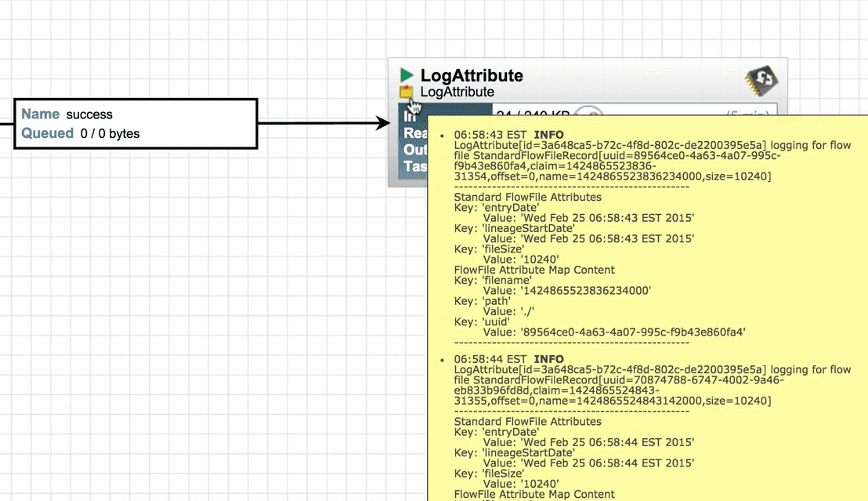Click the yellow bulletin note icon

(x=406, y=93)
